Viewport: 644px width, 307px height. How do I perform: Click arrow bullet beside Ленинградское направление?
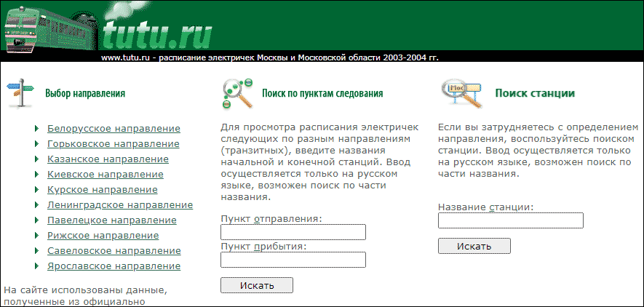point(37,205)
